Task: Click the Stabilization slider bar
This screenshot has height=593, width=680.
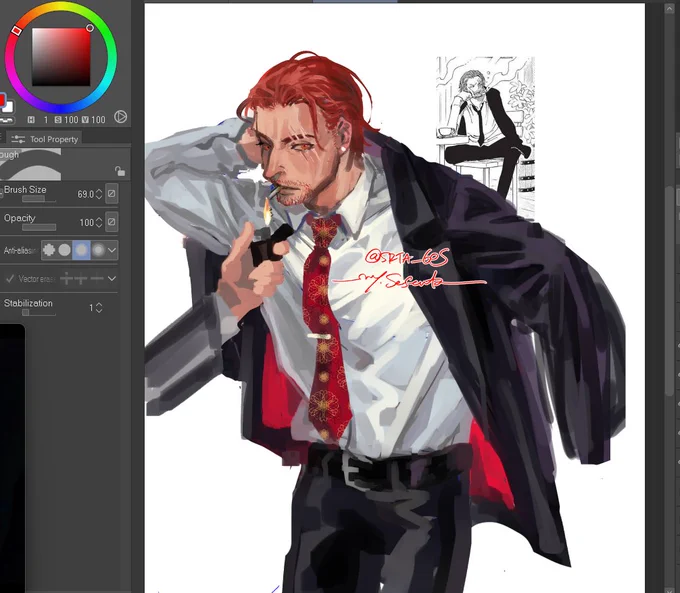Action: pos(39,312)
